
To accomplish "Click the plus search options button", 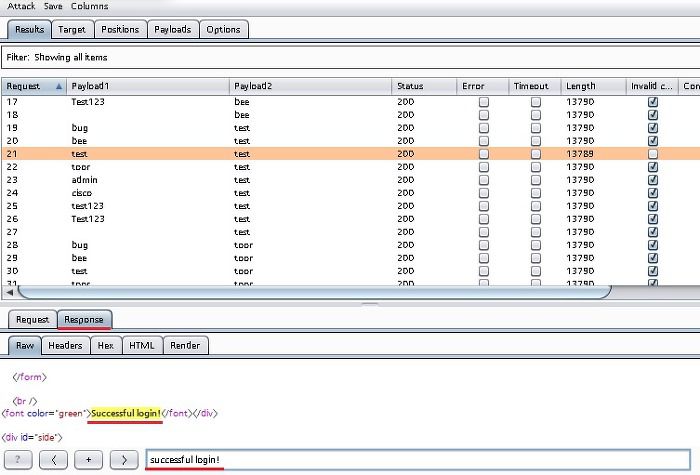I will tap(88, 460).
